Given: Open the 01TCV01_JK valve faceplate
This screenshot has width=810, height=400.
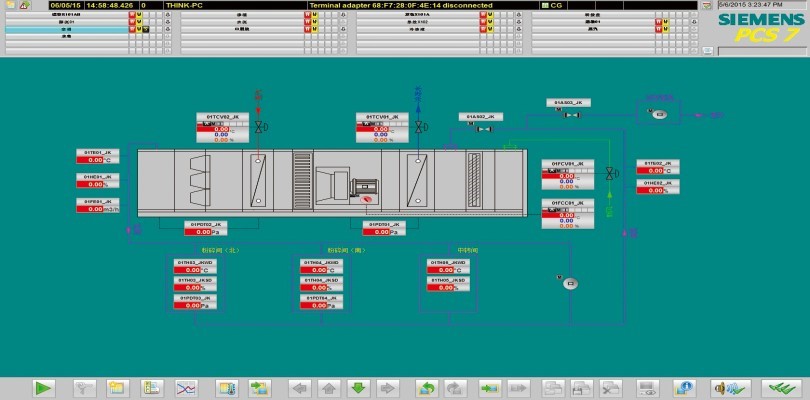Looking at the screenshot, I should click(382, 130).
